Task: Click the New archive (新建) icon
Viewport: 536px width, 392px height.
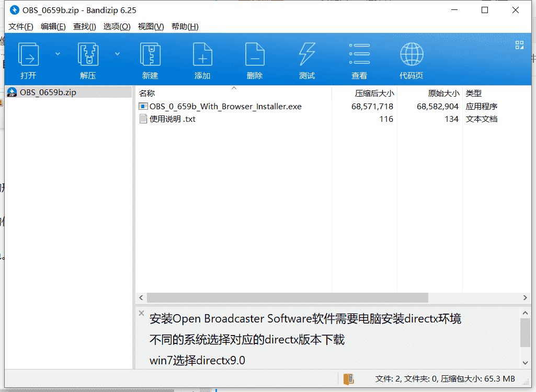Action: [x=150, y=55]
